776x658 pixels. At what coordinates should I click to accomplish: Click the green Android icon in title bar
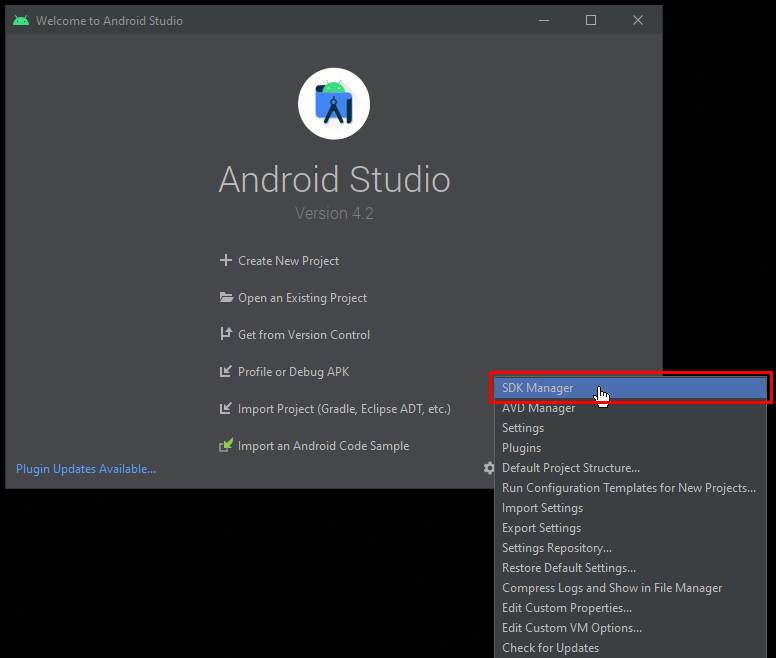pos(21,20)
